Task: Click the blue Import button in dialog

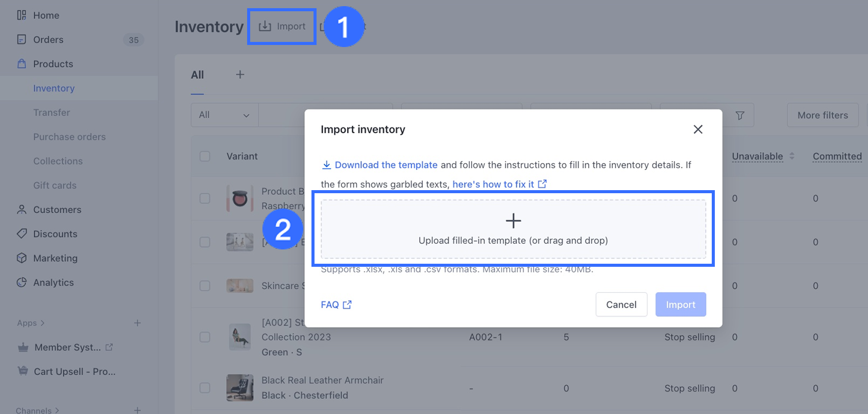Action: pos(681,305)
